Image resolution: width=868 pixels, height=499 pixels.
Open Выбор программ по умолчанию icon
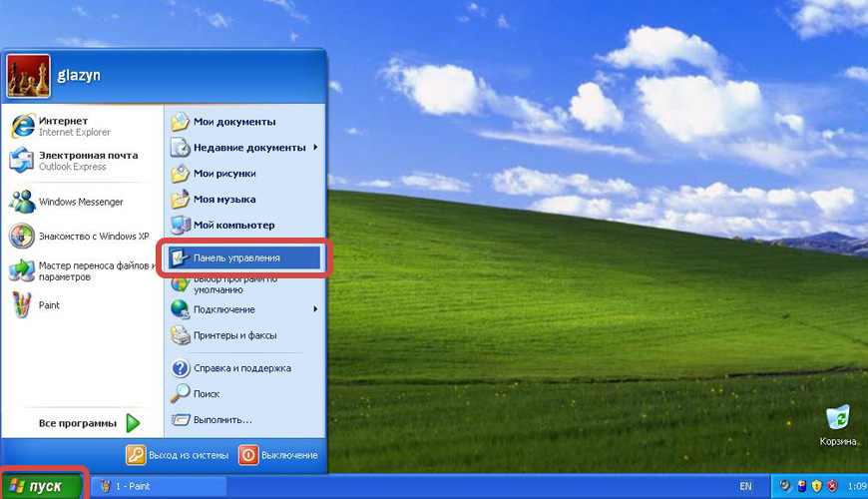coord(180,284)
